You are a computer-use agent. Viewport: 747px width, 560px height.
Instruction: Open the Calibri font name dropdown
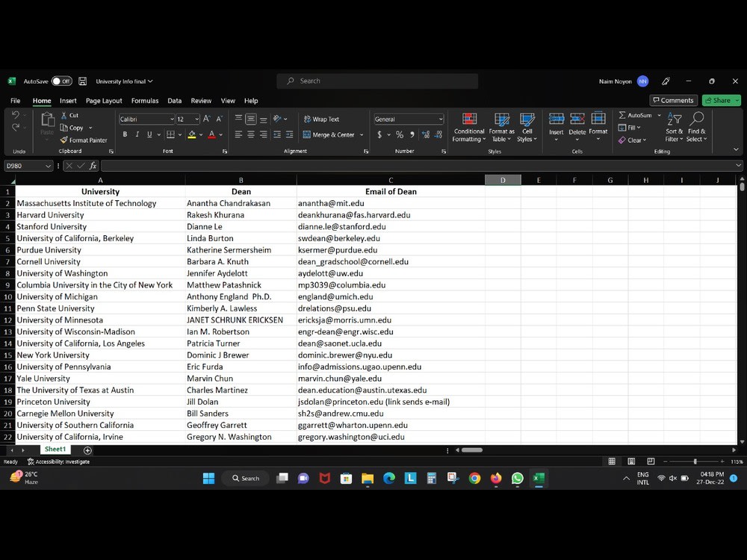pyautogui.click(x=172, y=119)
